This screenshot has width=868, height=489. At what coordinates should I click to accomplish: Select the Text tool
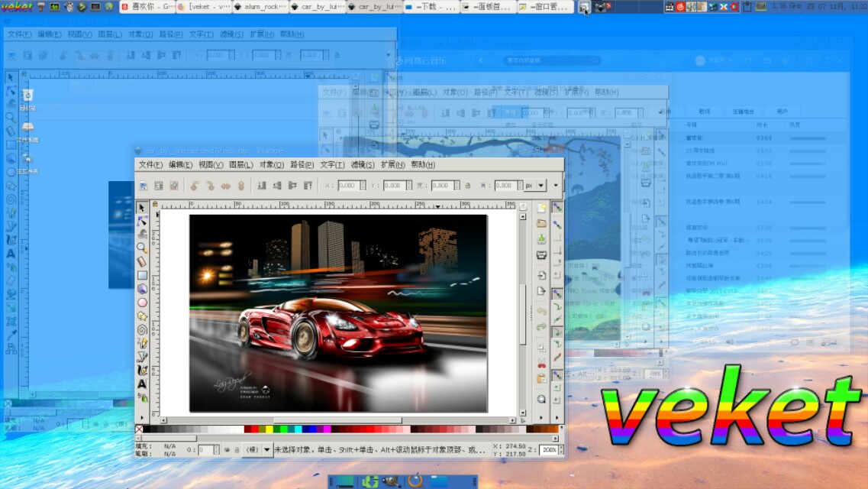click(142, 384)
